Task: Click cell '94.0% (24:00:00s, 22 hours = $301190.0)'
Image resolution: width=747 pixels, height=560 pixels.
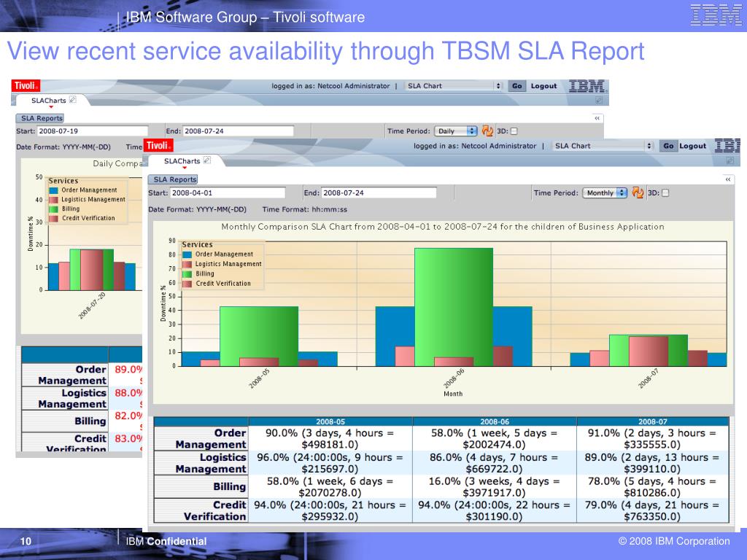Action: (495, 510)
